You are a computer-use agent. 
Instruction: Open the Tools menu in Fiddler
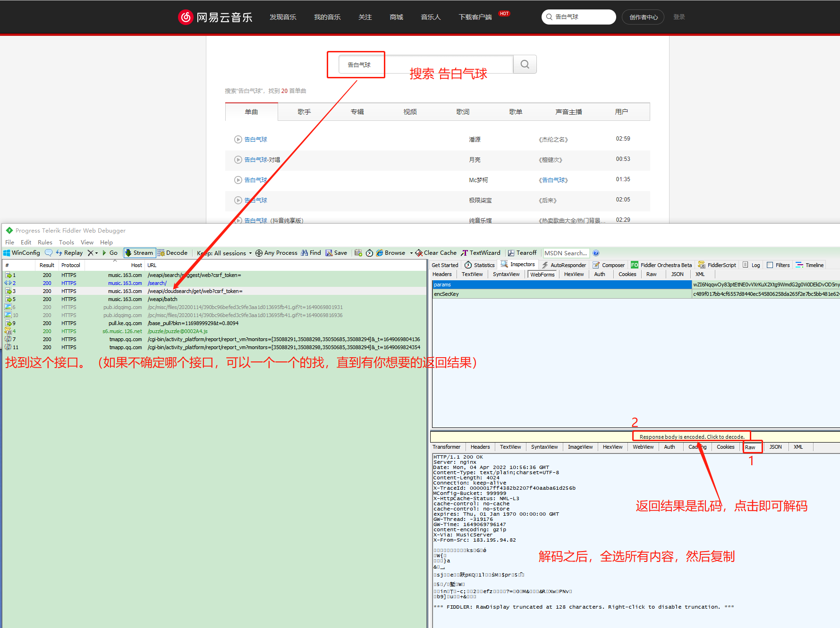67,242
